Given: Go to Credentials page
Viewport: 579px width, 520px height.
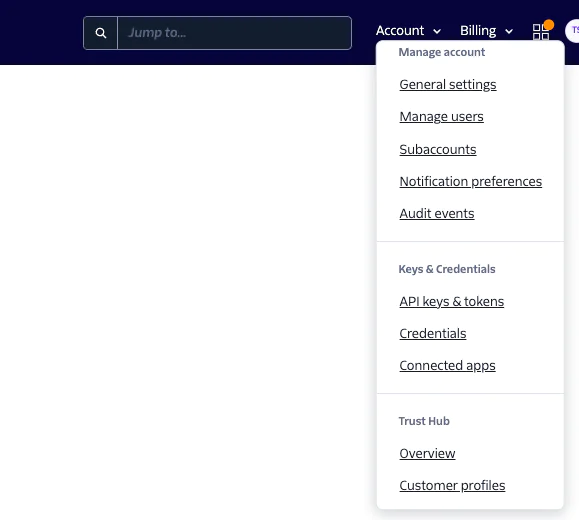Looking at the screenshot, I should (x=433, y=333).
